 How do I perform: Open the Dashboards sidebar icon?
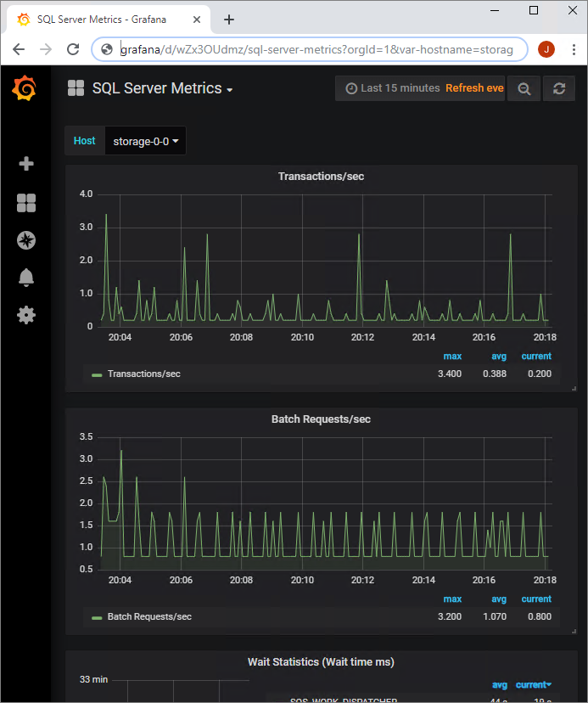[x=25, y=203]
